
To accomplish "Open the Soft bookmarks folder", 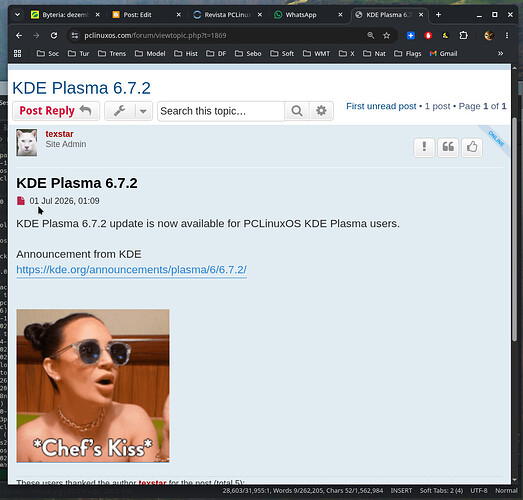I will coord(282,53).
